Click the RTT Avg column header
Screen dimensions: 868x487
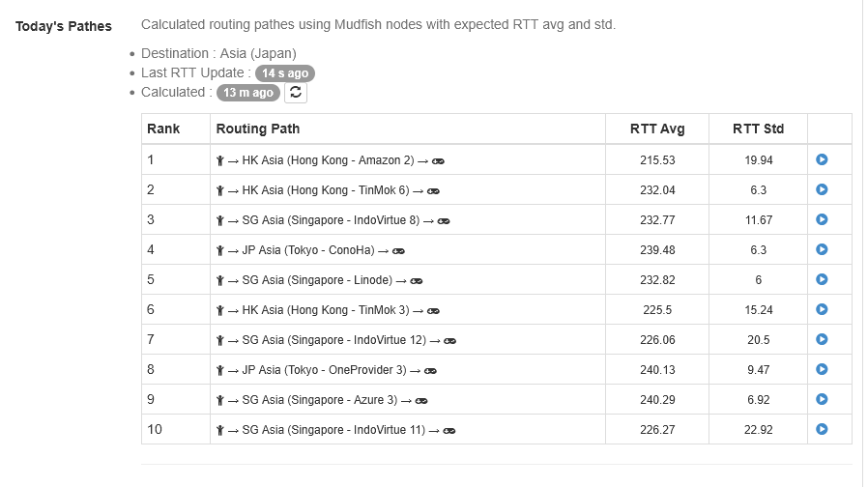[x=656, y=129]
